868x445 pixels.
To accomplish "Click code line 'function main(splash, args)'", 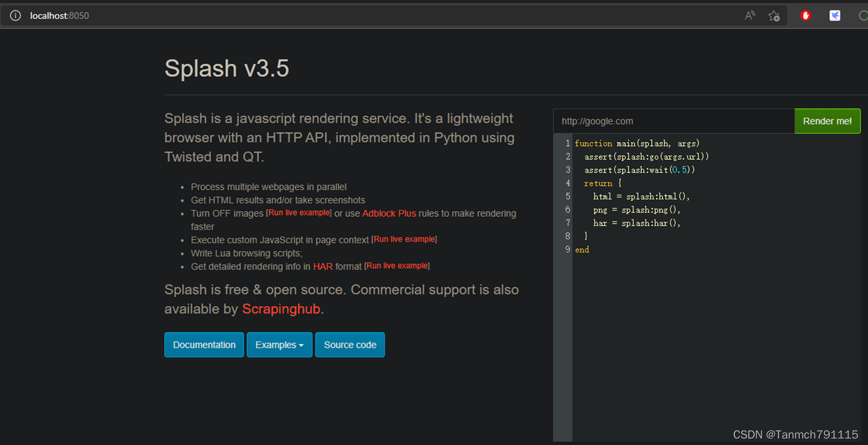I will coord(637,143).
